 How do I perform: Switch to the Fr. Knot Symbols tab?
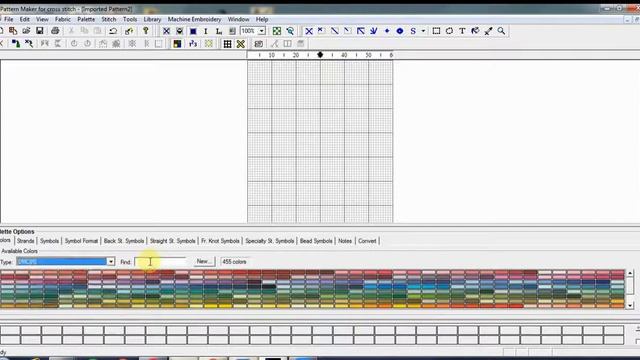click(x=220, y=241)
